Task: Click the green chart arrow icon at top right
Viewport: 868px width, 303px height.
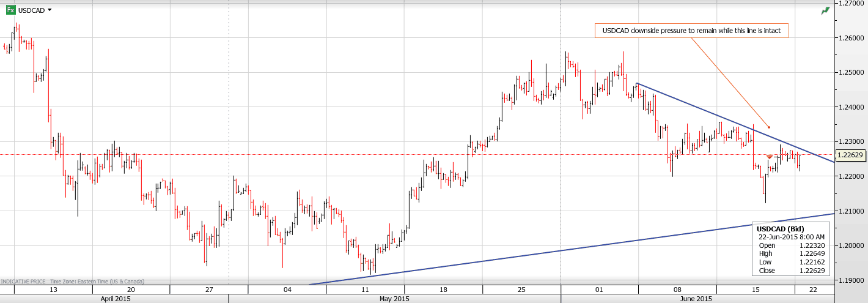Action: click(x=825, y=10)
